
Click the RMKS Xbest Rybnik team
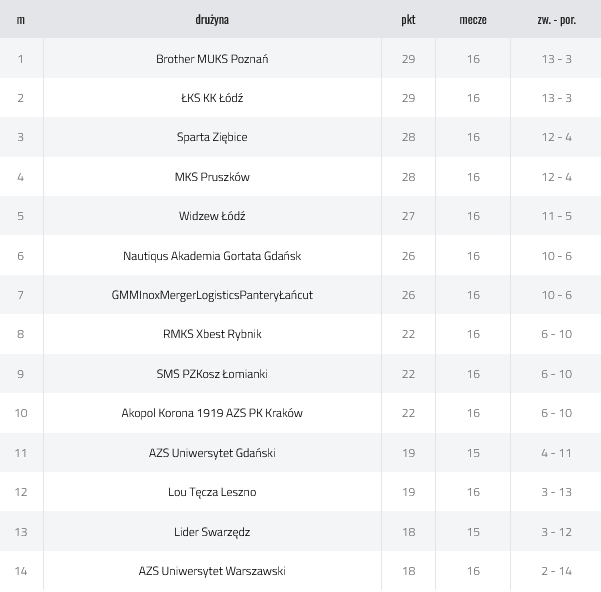212,334
